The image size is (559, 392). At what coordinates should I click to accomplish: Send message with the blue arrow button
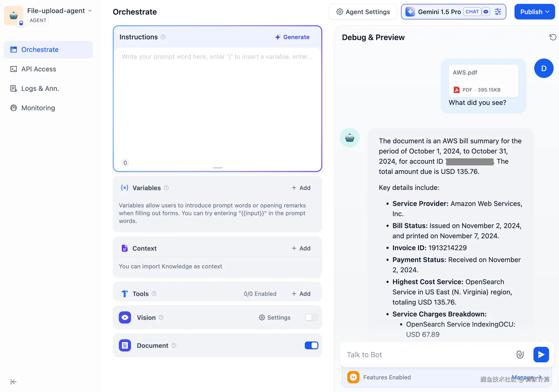coord(541,355)
